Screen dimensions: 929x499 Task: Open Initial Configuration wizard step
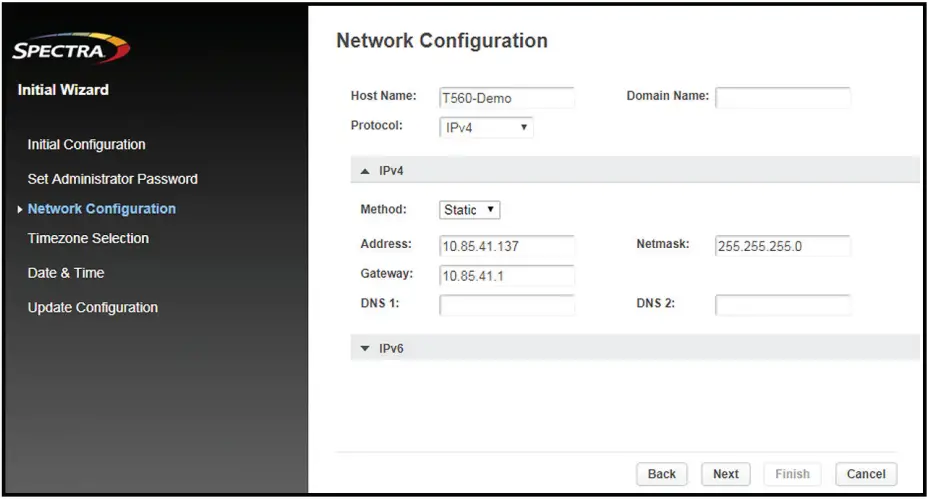[87, 145]
